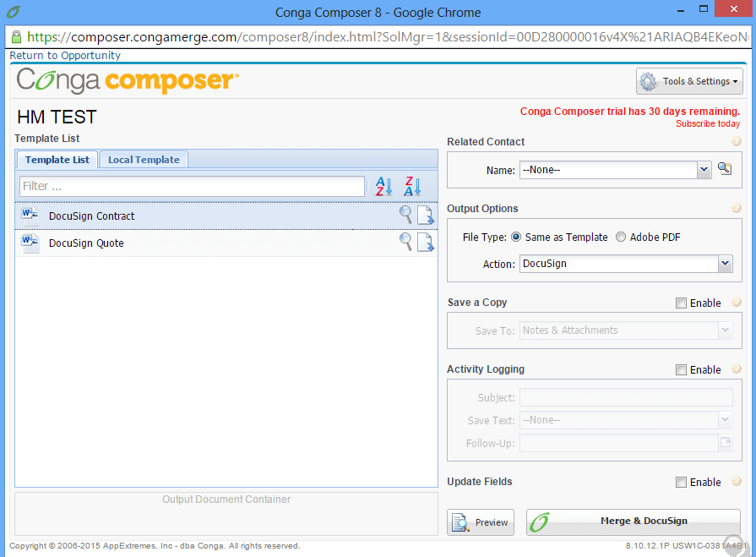Select DocuSign Contract template row
This screenshot has width=756, height=557.
coord(226,216)
